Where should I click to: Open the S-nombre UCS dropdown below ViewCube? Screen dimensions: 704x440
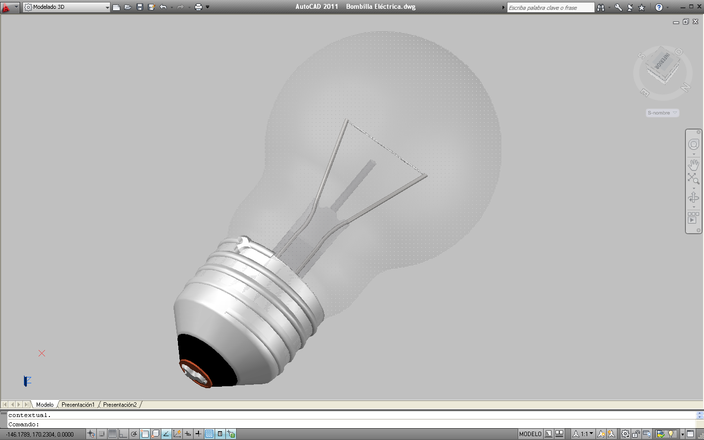point(662,113)
